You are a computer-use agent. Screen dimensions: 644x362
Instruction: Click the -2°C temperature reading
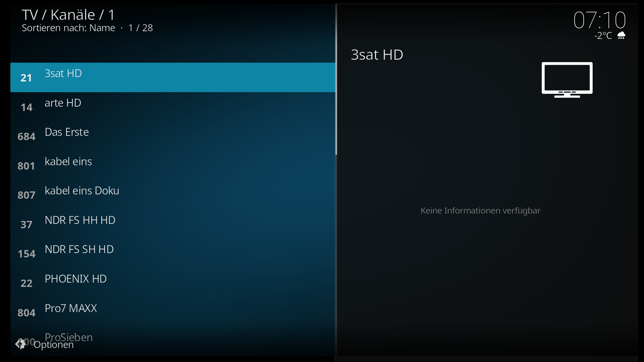point(603,36)
